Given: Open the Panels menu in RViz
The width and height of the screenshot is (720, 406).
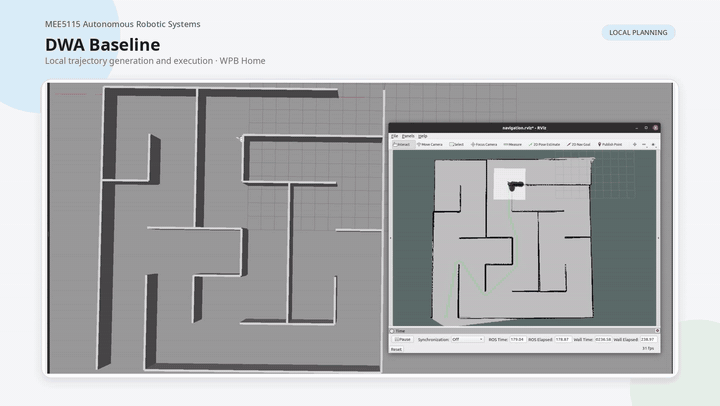Looking at the screenshot, I should click(408, 136).
